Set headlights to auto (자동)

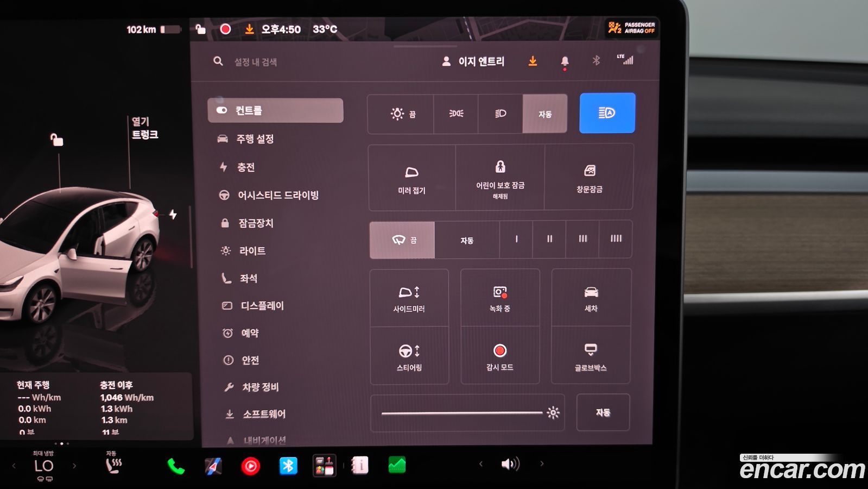pos(544,114)
